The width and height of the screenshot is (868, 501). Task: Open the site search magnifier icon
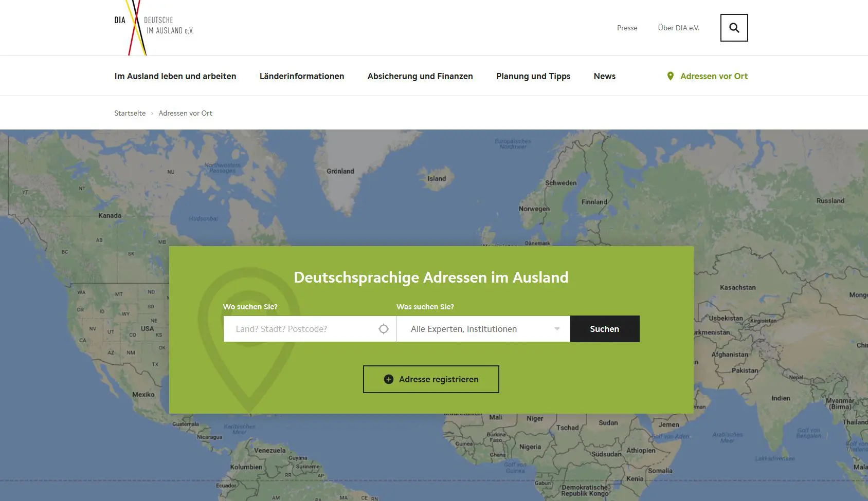[734, 28]
